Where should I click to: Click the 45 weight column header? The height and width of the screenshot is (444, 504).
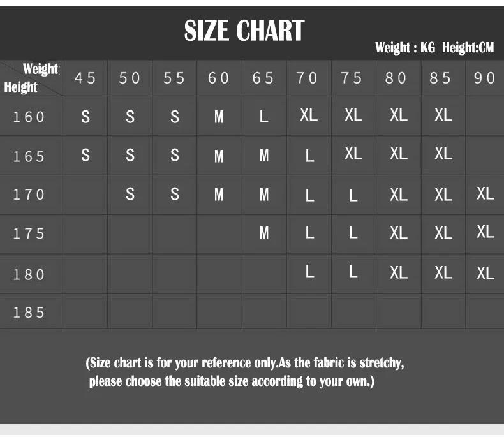(x=85, y=78)
